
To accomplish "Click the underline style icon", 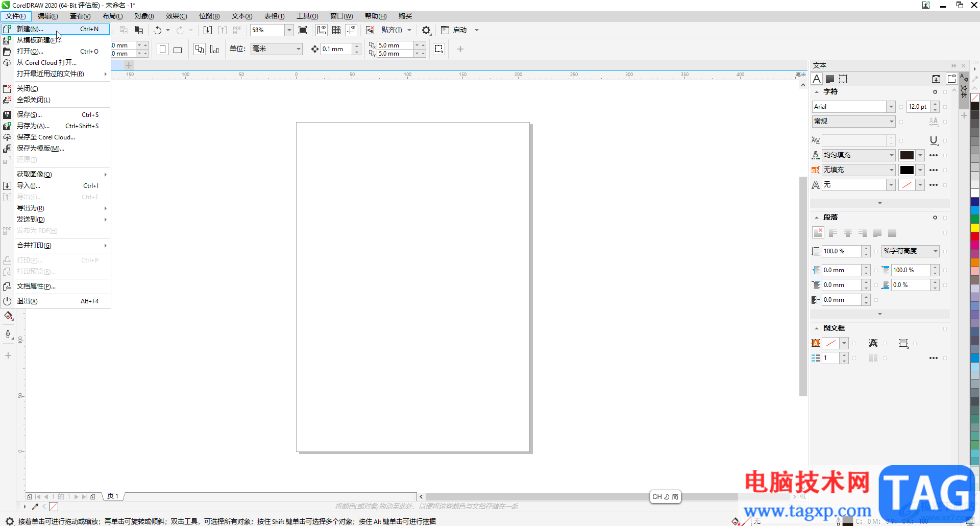I will 934,140.
